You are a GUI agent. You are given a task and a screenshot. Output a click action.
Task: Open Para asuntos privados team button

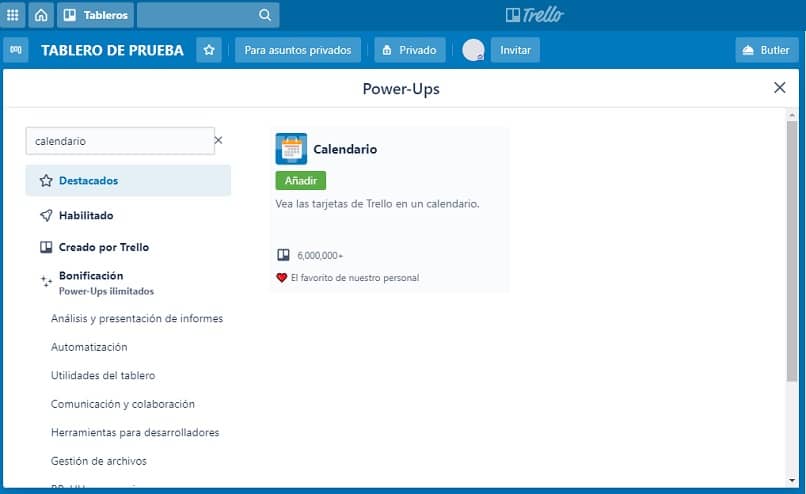pos(298,50)
